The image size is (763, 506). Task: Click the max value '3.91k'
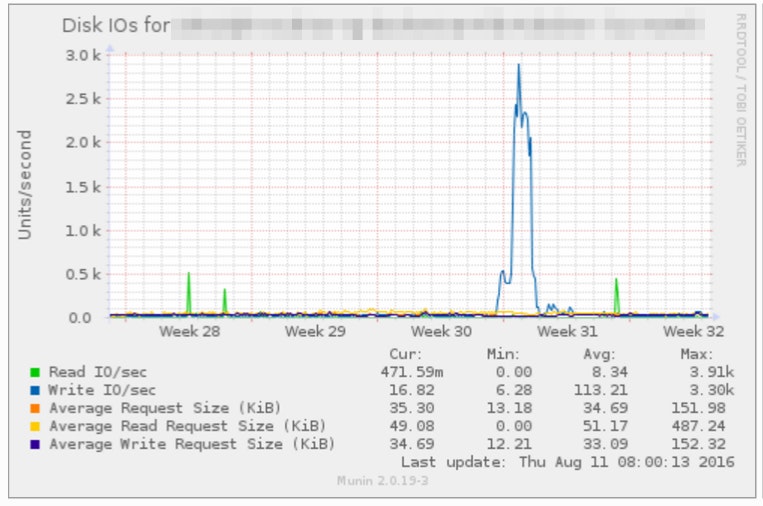(x=712, y=372)
